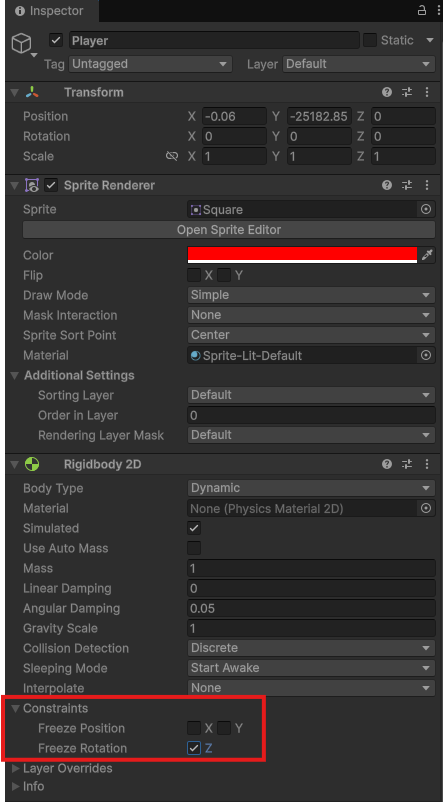Viewport: 443px width, 802px height.
Task: Open Rigidbody 2D presets selector
Action: point(407,464)
